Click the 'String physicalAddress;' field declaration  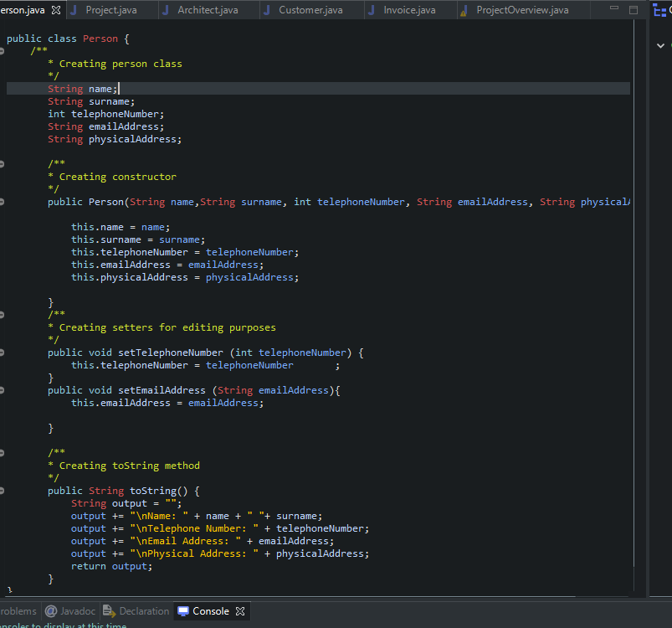click(x=115, y=139)
